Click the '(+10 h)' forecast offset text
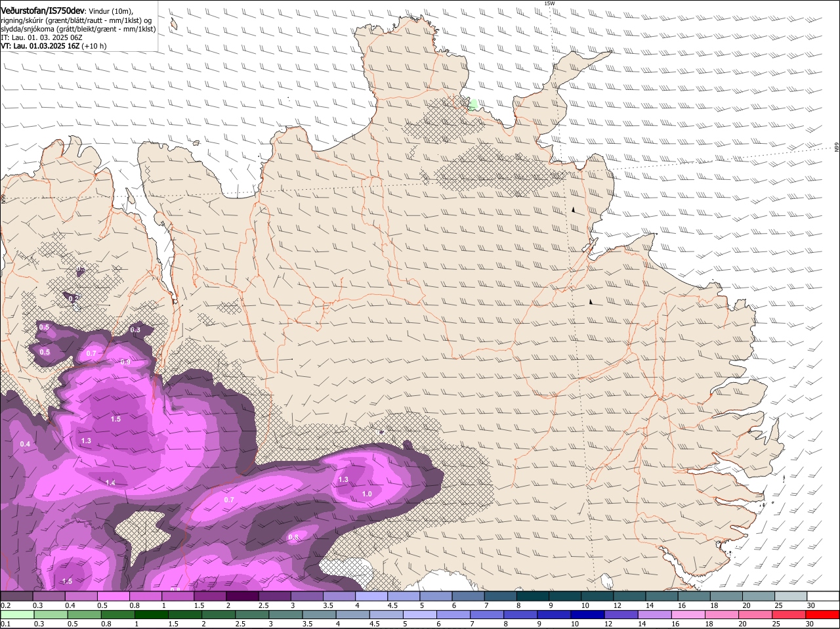 94,46
